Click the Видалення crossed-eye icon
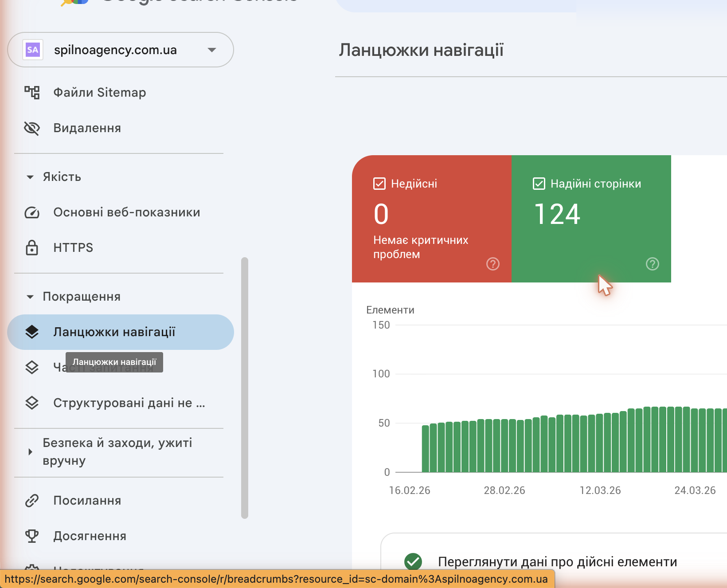The image size is (727, 588). click(32, 128)
